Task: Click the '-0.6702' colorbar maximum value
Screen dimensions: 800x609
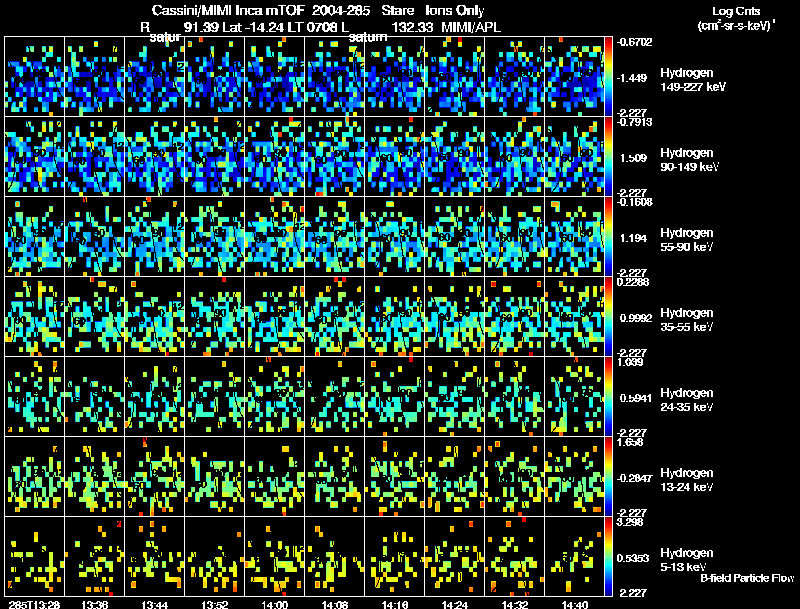Action: [634, 42]
